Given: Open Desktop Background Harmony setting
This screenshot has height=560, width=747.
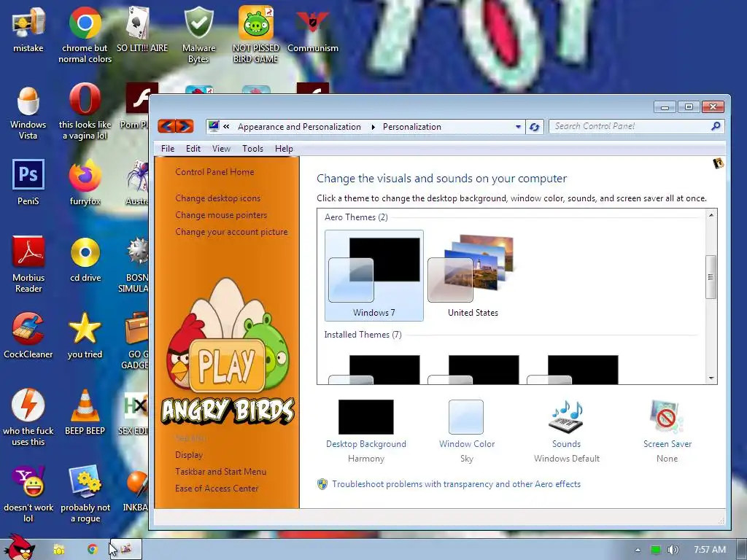Looking at the screenshot, I should (x=366, y=431).
